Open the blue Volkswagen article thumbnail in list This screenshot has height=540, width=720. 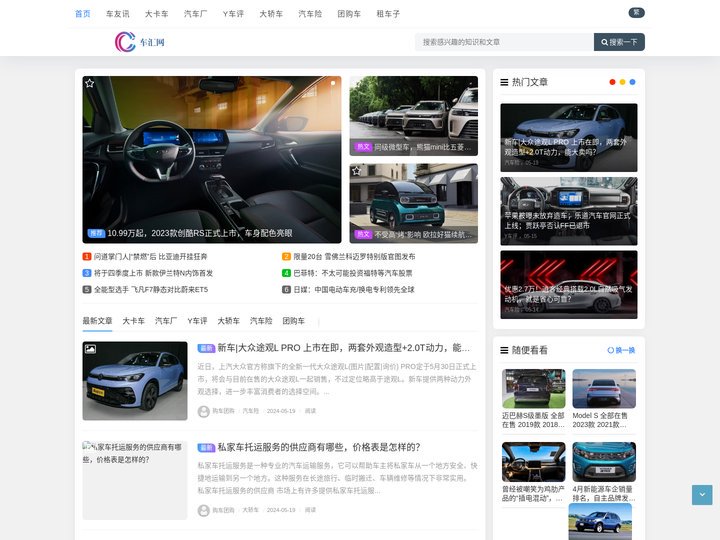[135, 381]
